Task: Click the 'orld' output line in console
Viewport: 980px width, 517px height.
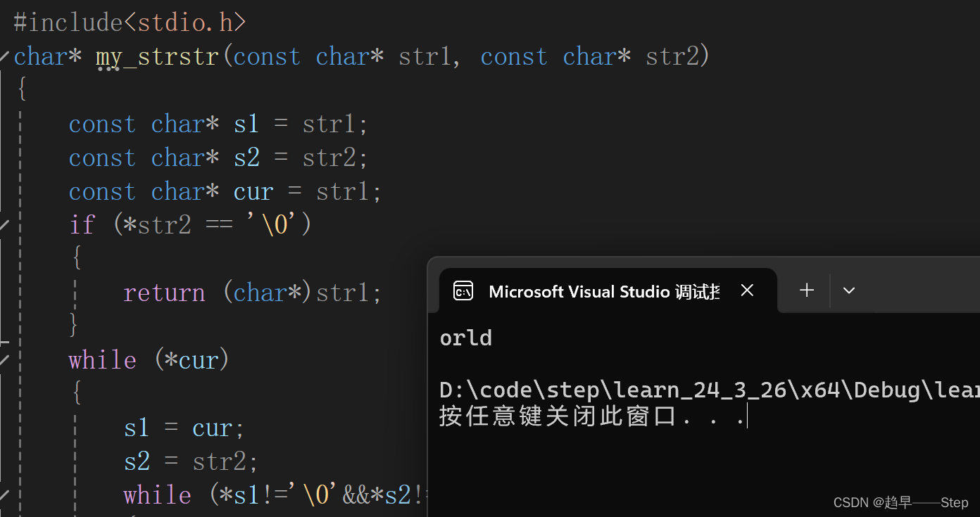Action: click(x=465, y=338)
